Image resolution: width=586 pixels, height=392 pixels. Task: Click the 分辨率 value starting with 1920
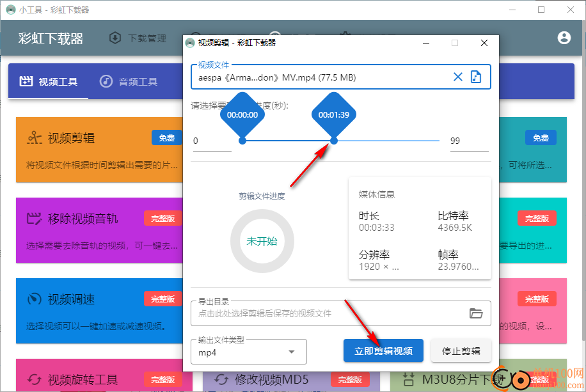pos(379,267)
